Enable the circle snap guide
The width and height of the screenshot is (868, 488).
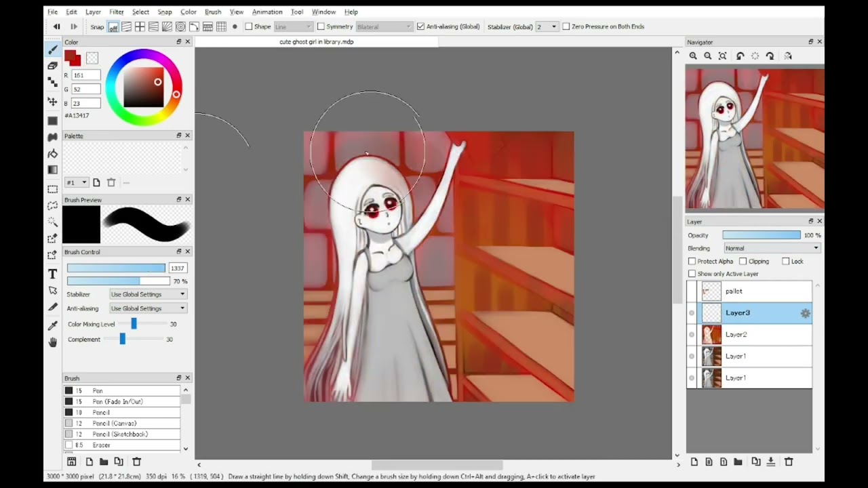pyautogui.click(x=180, y=27)
